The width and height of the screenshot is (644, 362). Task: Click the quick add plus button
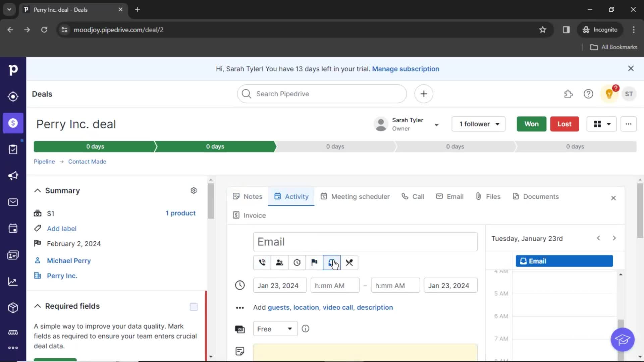pos(424,94)
